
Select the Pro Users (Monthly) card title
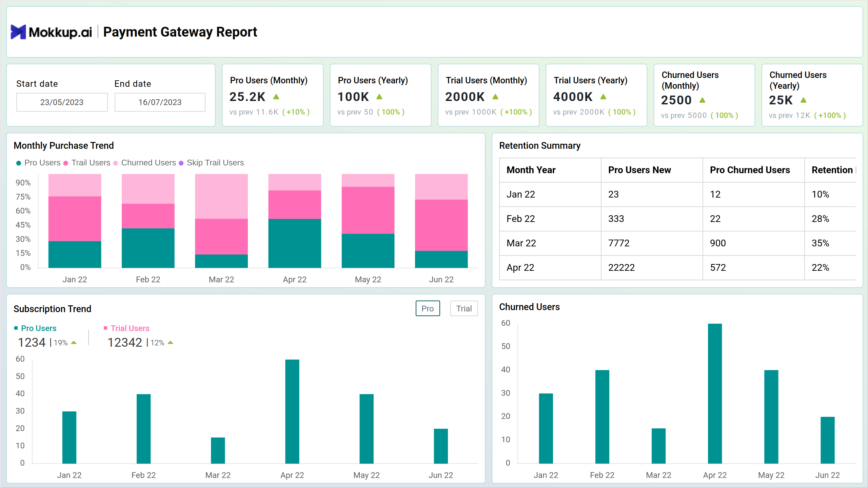point(269,80)
